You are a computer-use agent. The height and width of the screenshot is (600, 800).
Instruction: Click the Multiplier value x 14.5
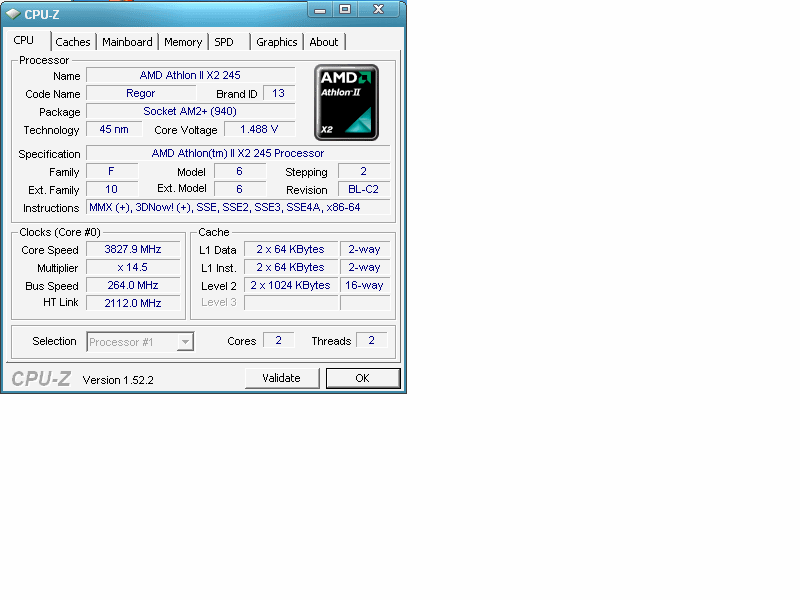pyautogui.click(x=133, y=267)
